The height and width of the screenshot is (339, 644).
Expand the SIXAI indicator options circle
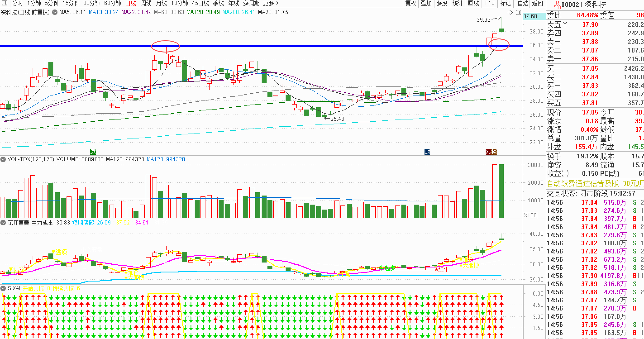coord(3,288)
